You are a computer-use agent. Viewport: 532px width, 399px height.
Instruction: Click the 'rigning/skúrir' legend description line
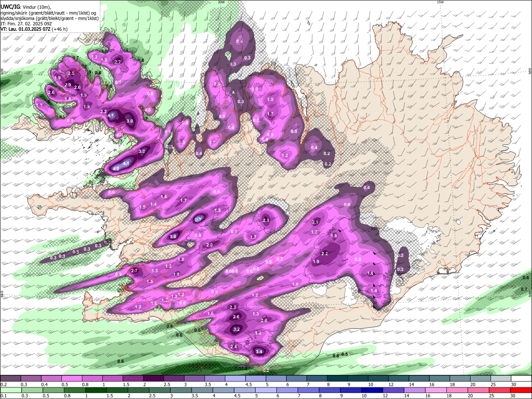tap(48, 13)
